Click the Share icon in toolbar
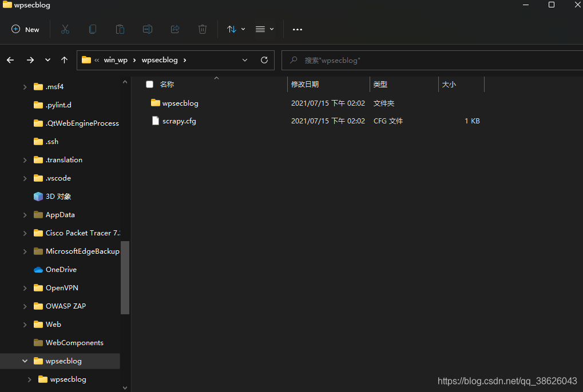This screenshot has width=583, height=392. coord(175,29)
